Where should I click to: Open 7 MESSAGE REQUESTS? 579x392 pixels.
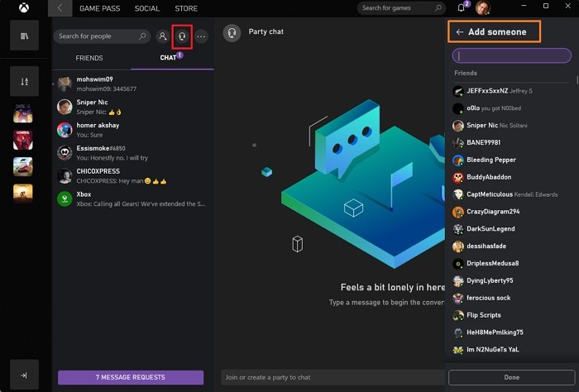click(131, 377)
